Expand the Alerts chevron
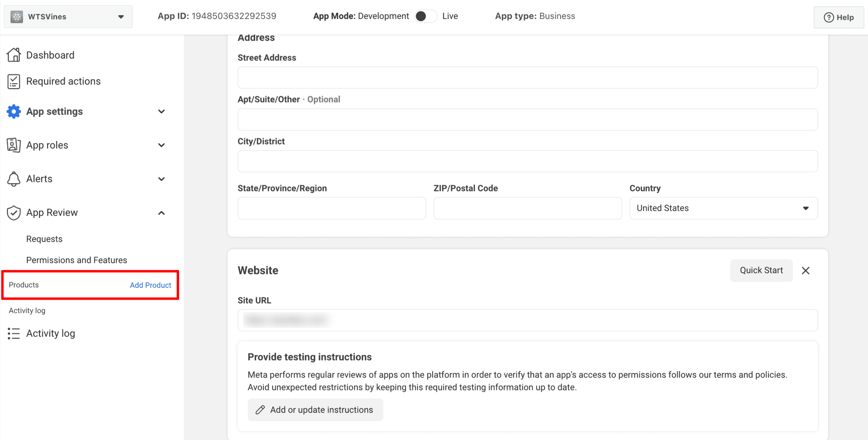The height and width of the screenshot is (440, 868). [x=161, y=179]
